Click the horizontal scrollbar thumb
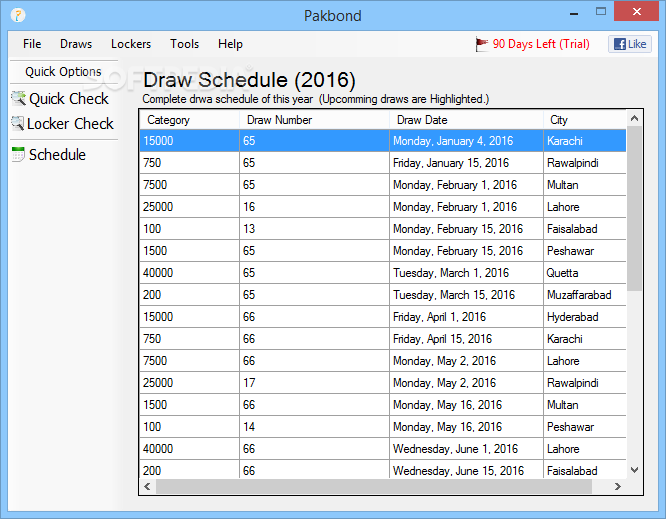The height and width of the screenshot is (519, 666). pos(374,486)
